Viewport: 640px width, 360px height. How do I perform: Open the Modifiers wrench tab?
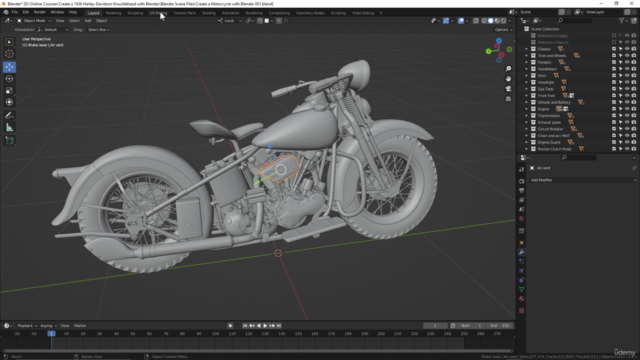click(522, 252)
